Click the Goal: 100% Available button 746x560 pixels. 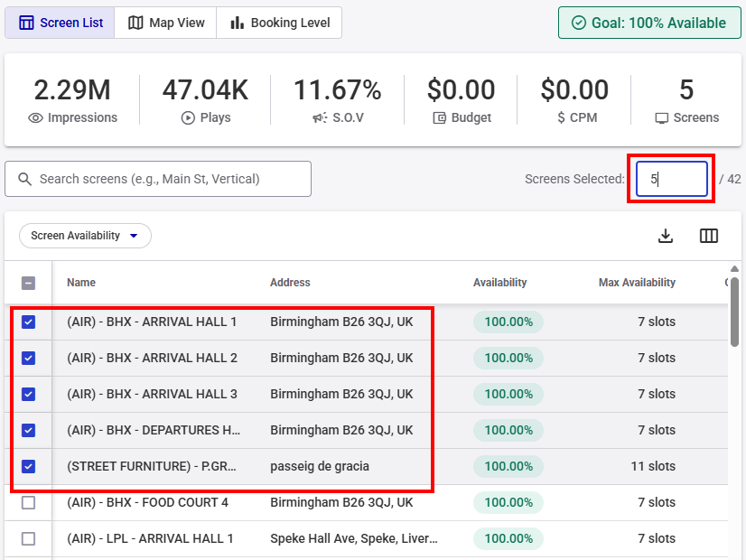coord(648,23)
